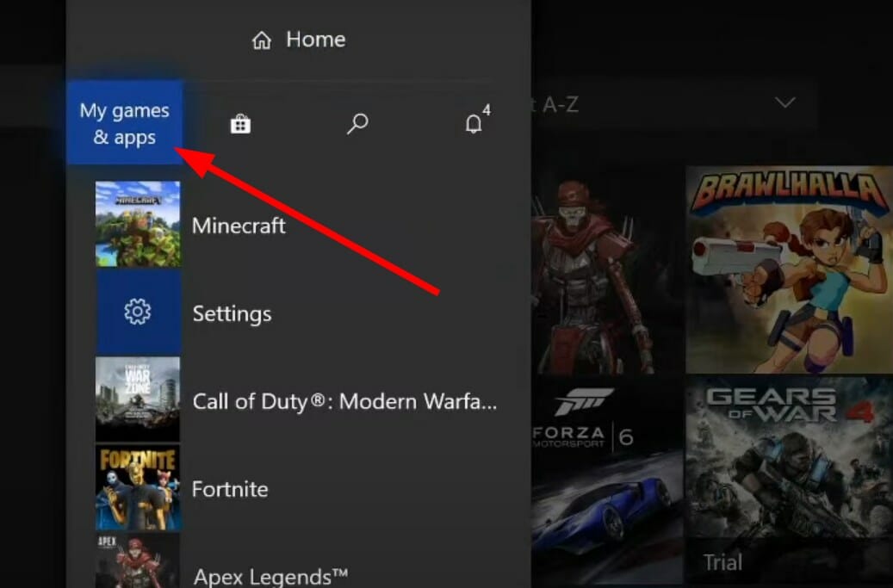Open notifications bell icon
Image resolution: width=893 pixels, height=588 pixels.
click(474, 122)
